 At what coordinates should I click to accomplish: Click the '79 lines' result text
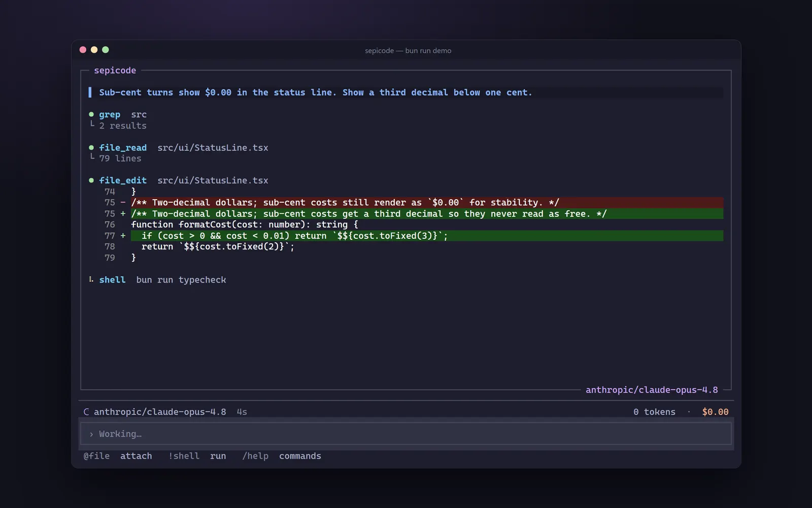tap(120, 158)
